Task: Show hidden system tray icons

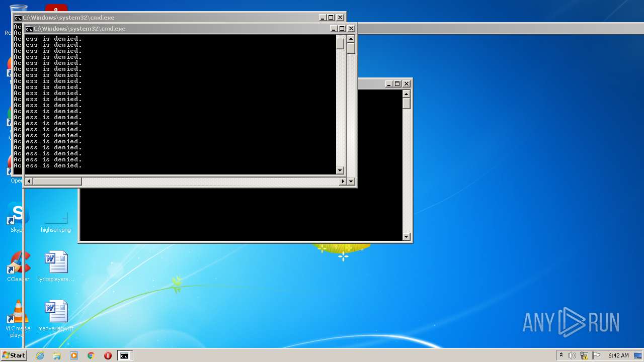Action: (x=561, y=355)
